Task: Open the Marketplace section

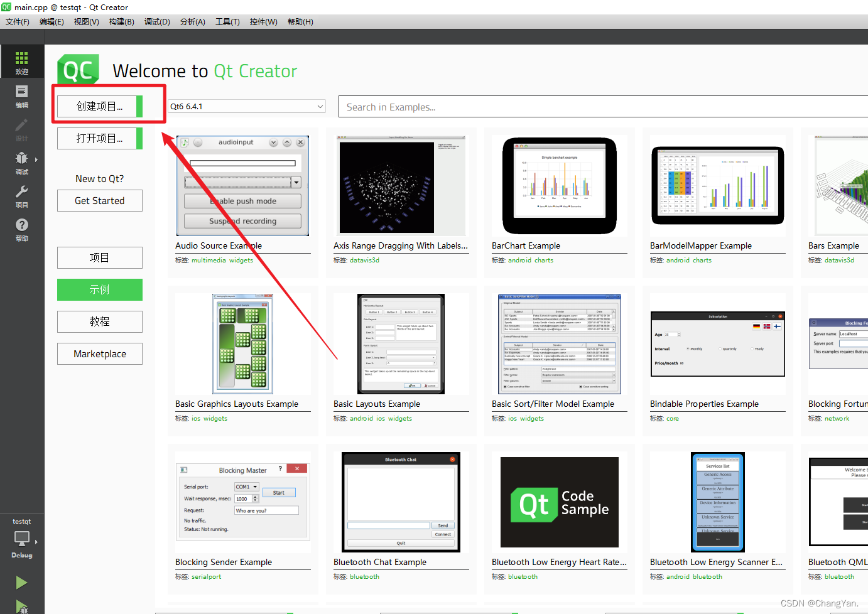Action: [x=100, y=354]
